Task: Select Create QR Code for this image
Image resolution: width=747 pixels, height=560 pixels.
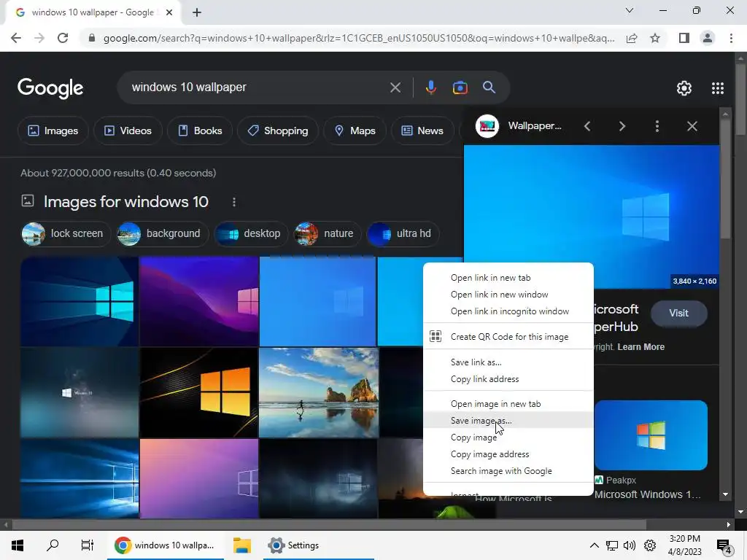Action: coord(508,337)
